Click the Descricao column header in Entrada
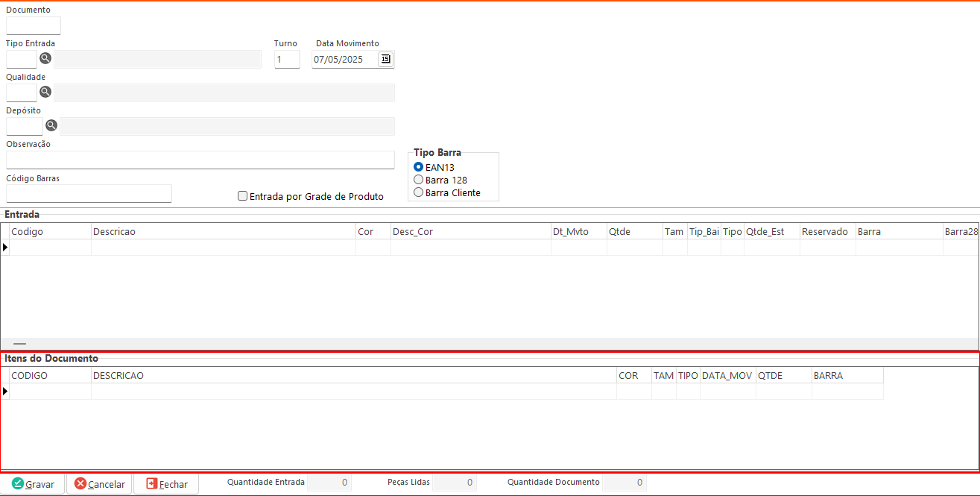 pyautogui.click(x=223, y=232)
